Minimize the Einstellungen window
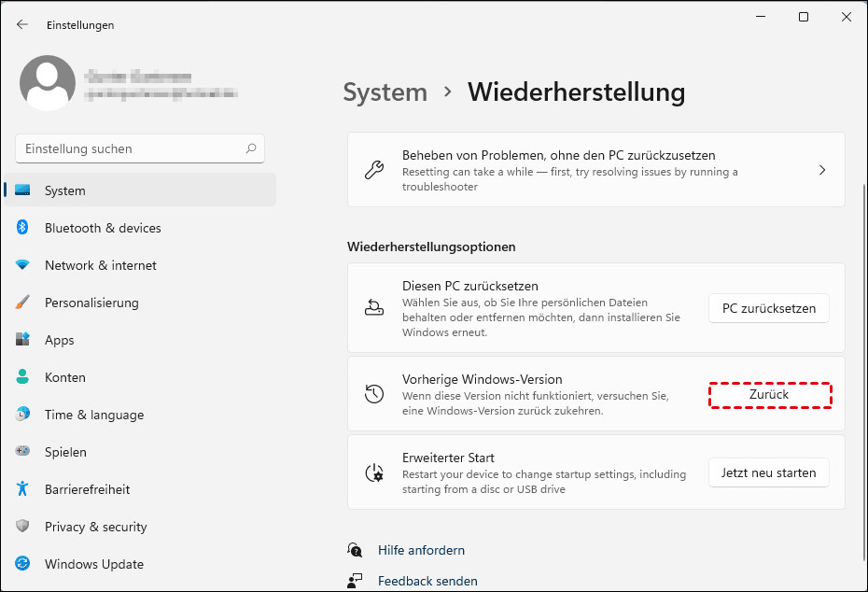Screen dimensions: 868x592 [761, 17]
